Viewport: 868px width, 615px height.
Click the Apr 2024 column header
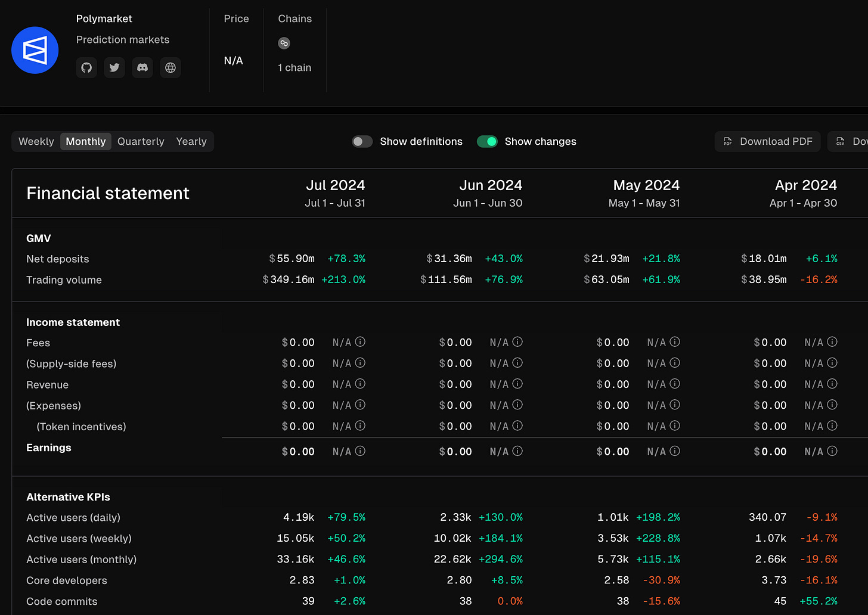click(804, 193)
